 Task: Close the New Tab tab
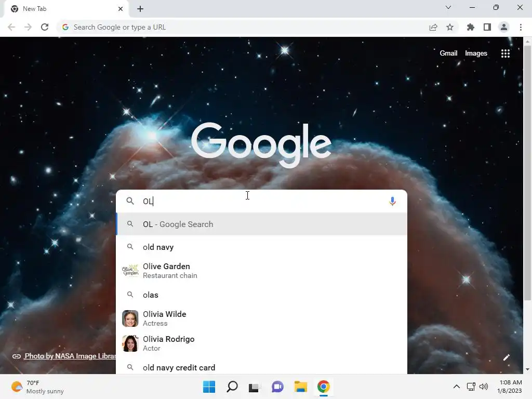coord(121,9)
